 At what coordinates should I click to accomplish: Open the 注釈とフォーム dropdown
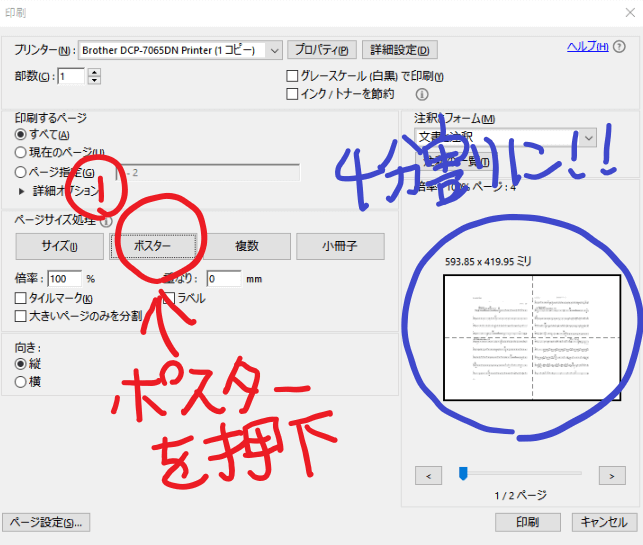pyautogui.click(x=505, y=137)
